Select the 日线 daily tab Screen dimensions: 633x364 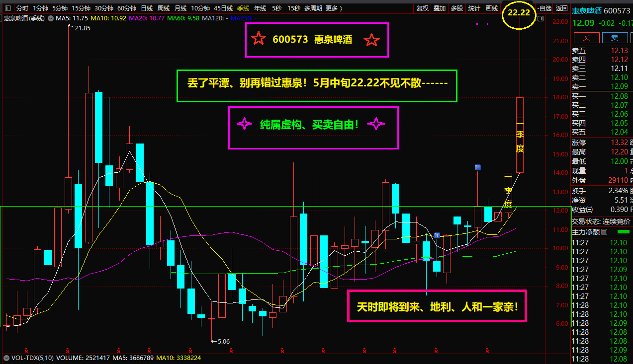point(147,8)
